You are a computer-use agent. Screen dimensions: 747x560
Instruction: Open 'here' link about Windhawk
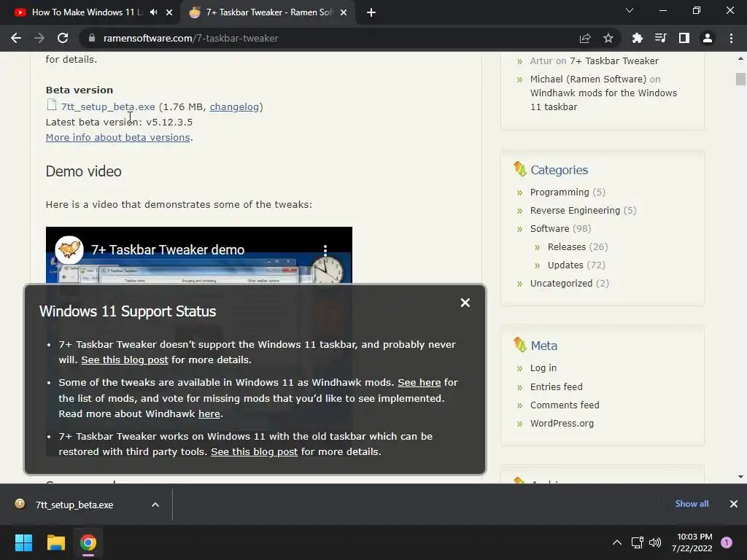click(209, 414)
